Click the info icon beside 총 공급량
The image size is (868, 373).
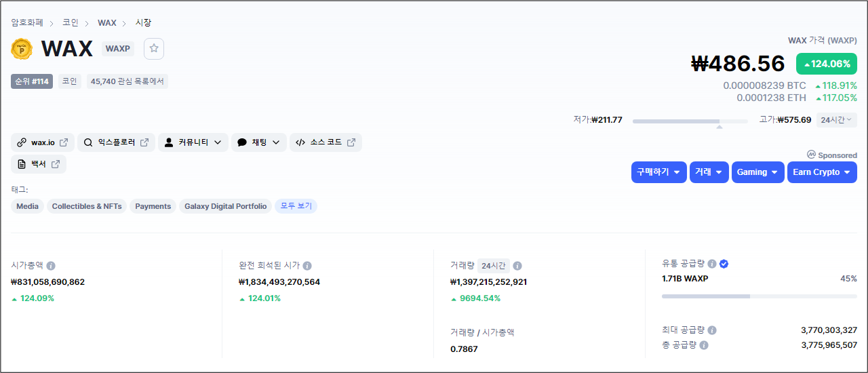click(x=704, y=345)
